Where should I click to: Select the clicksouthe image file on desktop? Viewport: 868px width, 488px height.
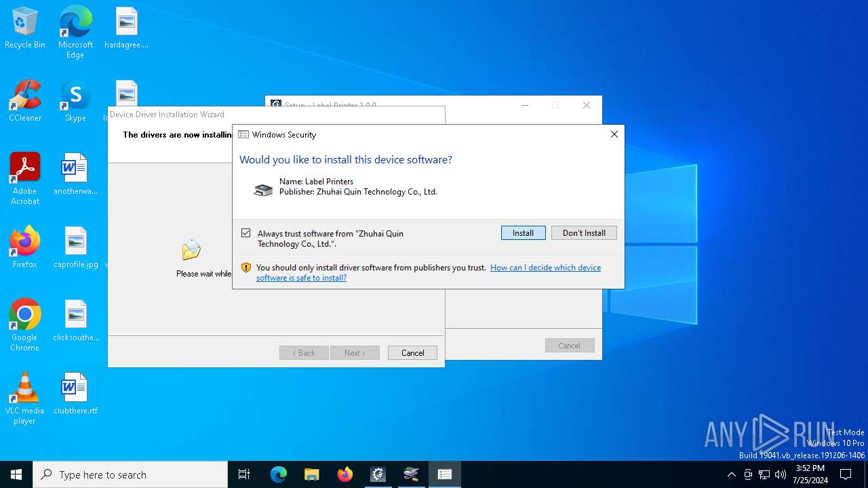point(75,321)
